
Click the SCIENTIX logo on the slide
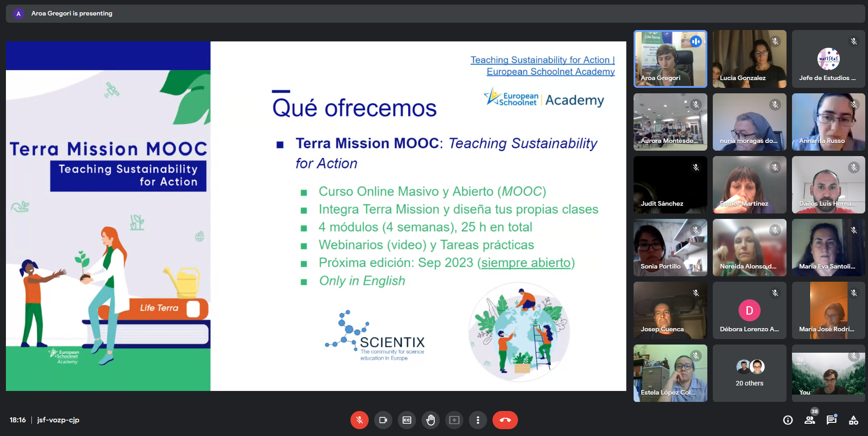[375, 336]
